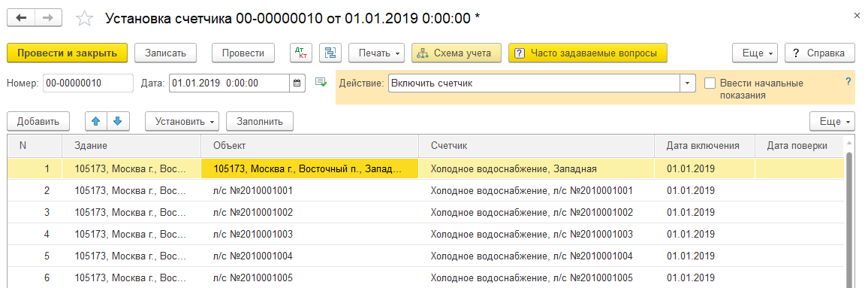This screenshot has height=288, width=868.
Task: Add document to favorites with the star icon
Action: pyautogui.click(x=84, y=18)
